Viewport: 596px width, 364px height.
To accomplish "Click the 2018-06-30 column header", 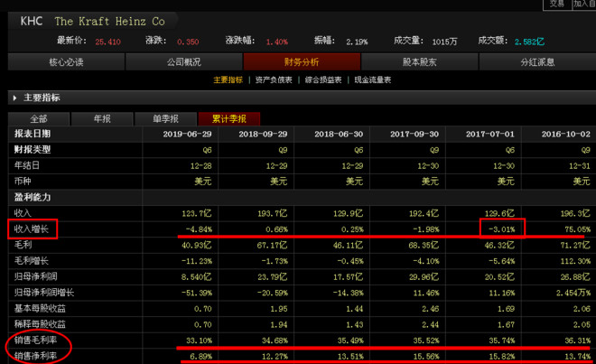I will 339,134.
